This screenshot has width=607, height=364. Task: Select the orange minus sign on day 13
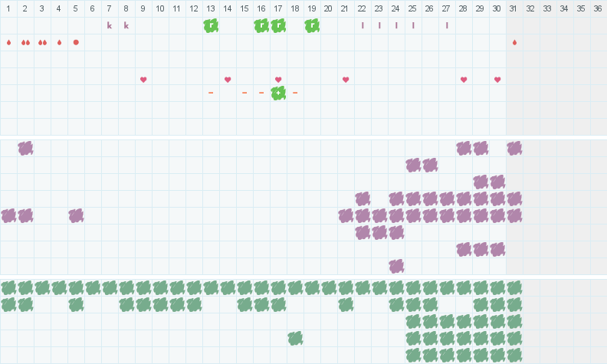(x=211, y=93)
